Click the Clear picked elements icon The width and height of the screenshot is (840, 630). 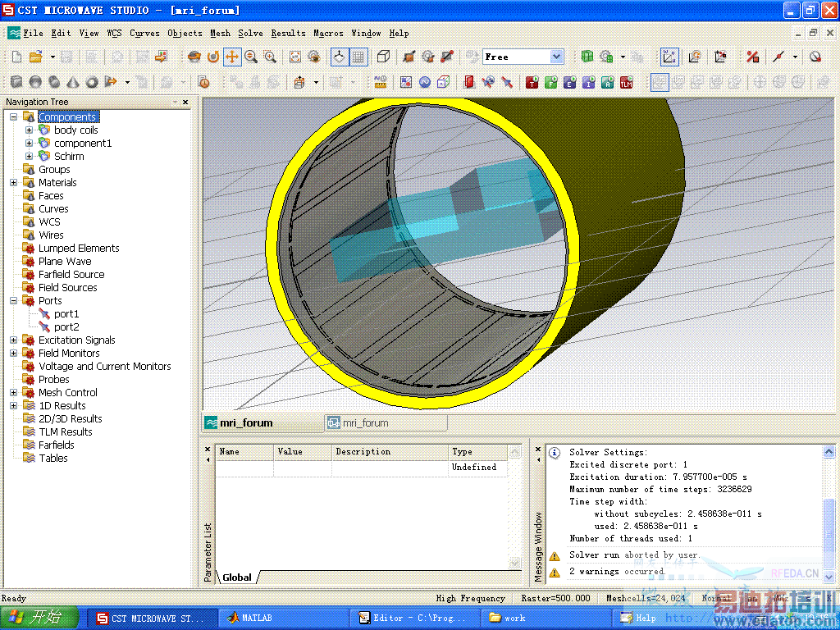pyautogui.click(x=815, y=57)
